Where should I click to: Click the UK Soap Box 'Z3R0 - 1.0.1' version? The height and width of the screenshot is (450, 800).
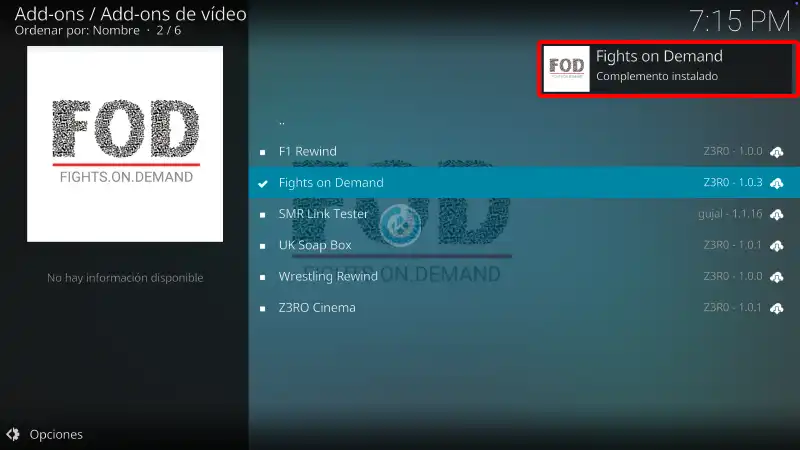click(x=733, y=245)
